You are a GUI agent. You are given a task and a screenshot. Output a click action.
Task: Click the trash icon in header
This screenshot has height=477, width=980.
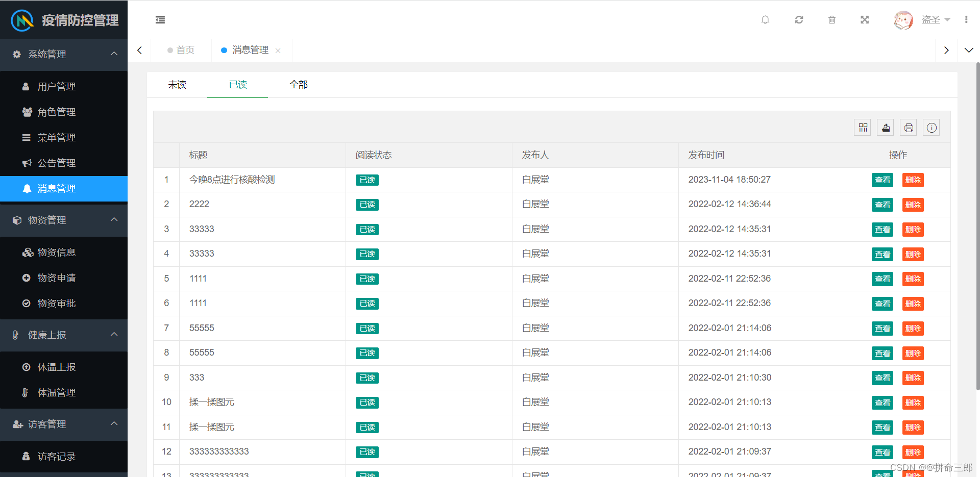[832, 20]
